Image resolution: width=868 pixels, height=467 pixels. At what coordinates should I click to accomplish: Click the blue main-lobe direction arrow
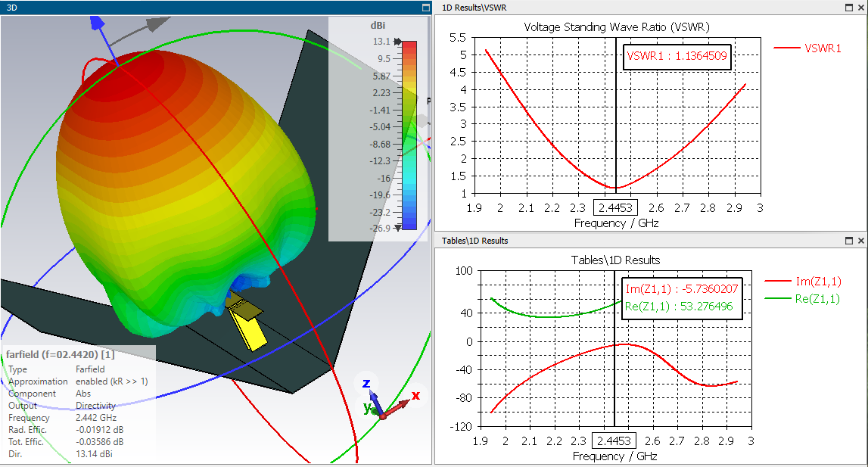click(x=104, y=39)
